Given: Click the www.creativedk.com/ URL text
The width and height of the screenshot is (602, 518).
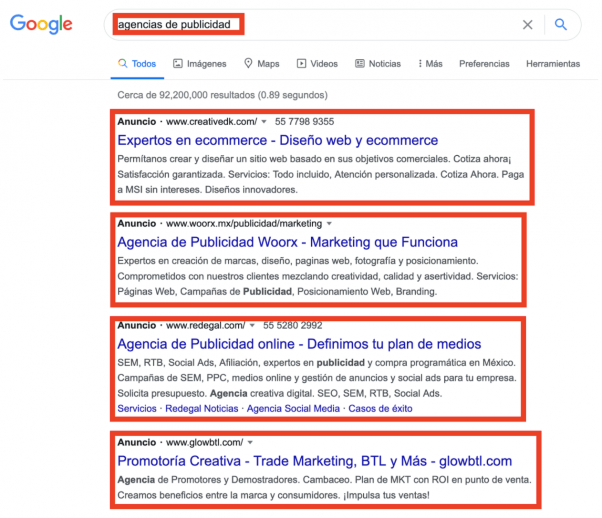Looking at the screenshot, I should (x=212, y=122).
